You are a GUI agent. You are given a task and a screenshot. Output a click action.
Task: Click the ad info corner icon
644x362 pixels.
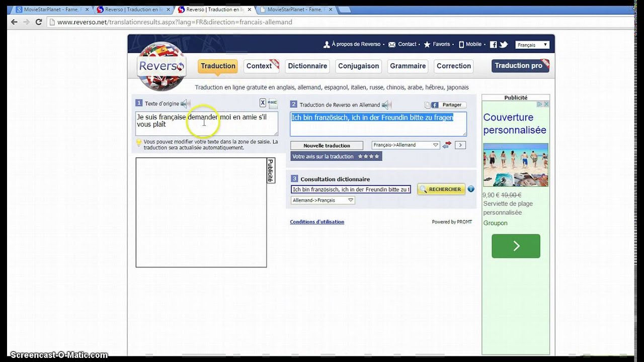coord(539,104)
